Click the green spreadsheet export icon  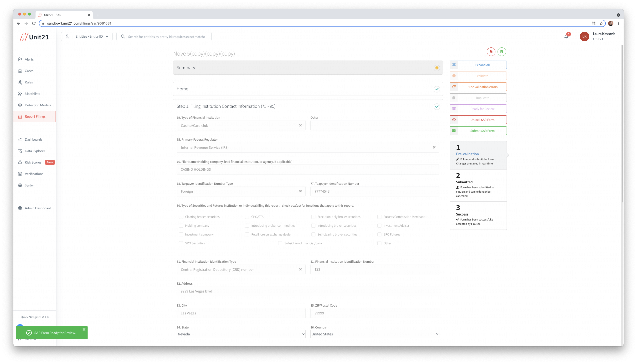(501, 52)
